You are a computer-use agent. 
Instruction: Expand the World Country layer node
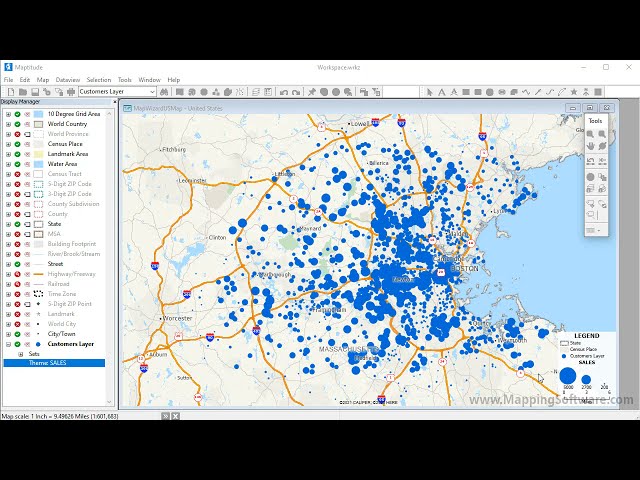[8, 124]
